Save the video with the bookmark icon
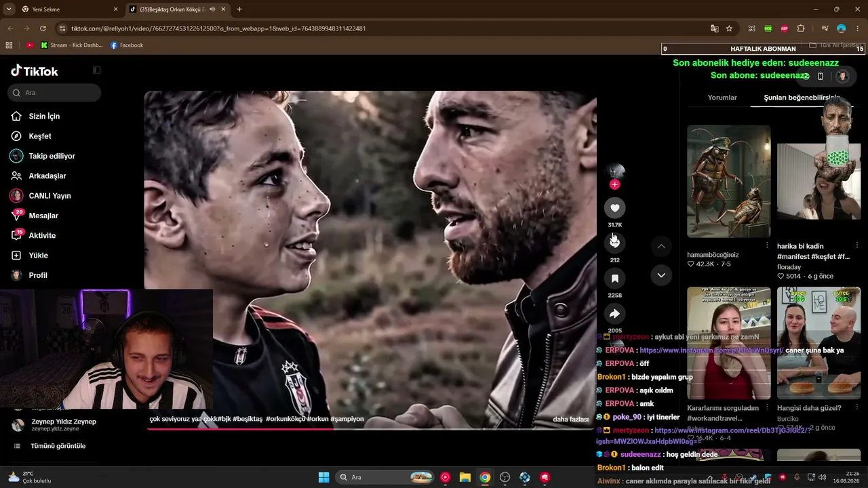868x488 pixels. (x=614, y=279)
